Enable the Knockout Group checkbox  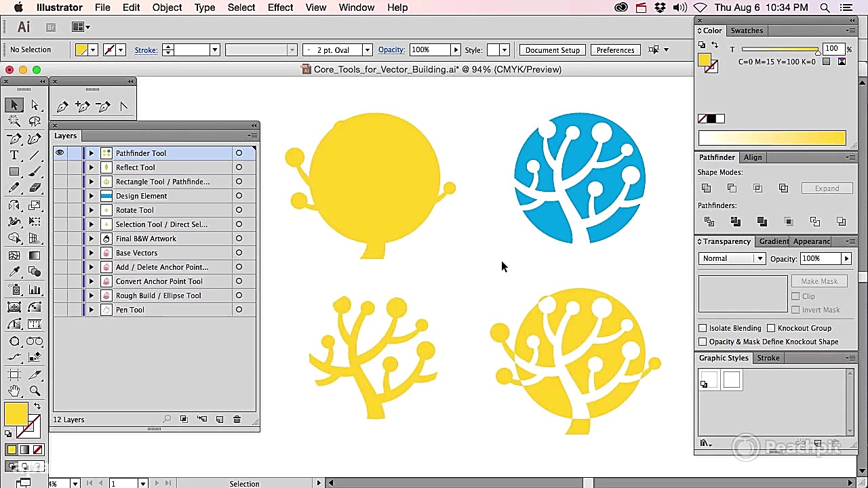click(771, 328)
